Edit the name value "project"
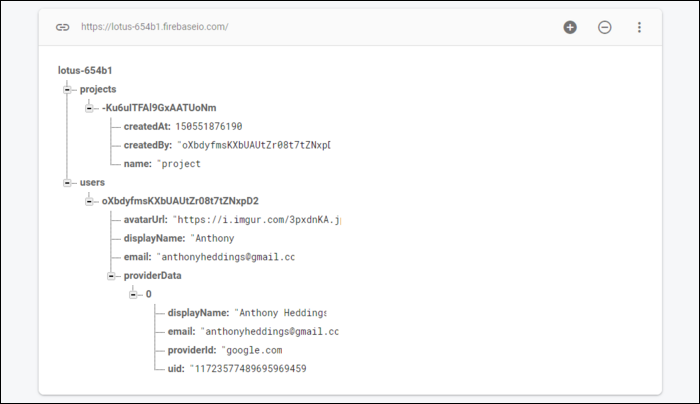 pos(179,164)
